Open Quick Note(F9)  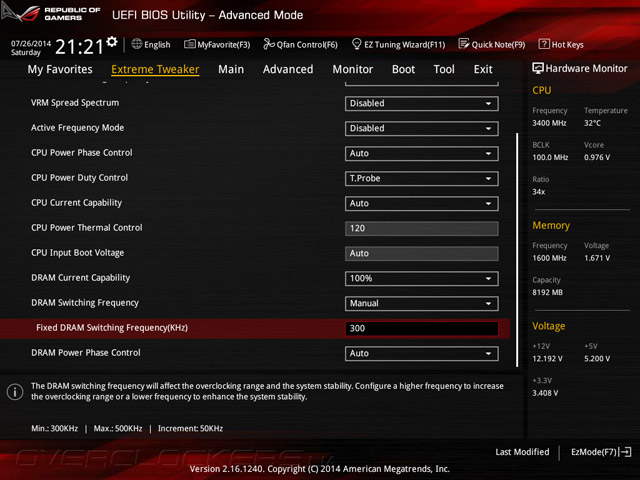(x=492, y=44)
